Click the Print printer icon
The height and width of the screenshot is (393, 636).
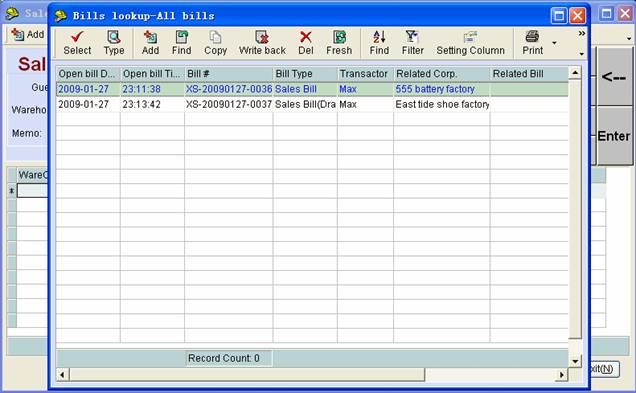pos(532,37)
